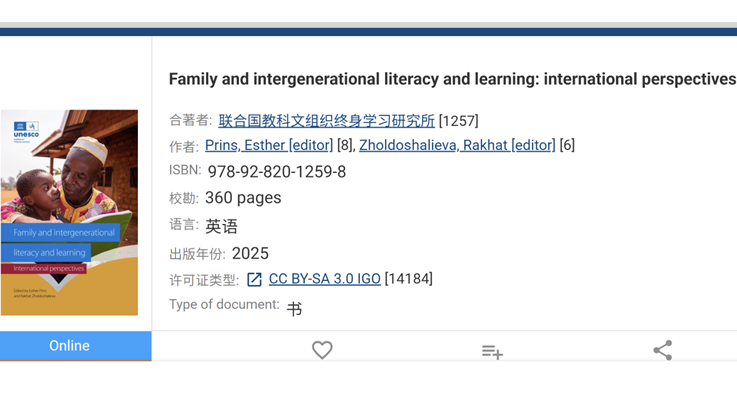Screen dimensions: 737x414
Task: Click external link icon beside CC BY-SA
Action: [x=254, y=280]
